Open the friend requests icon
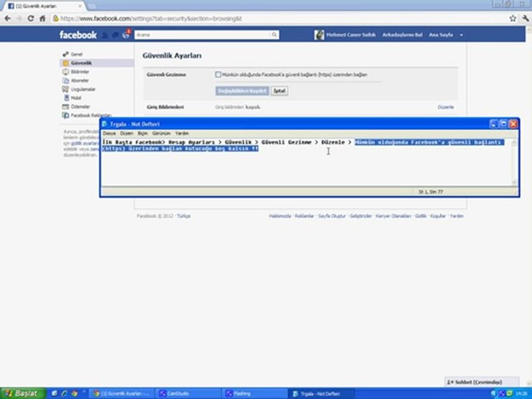Image resolution: width=532 pixels, height=399 pixels. 105,35
